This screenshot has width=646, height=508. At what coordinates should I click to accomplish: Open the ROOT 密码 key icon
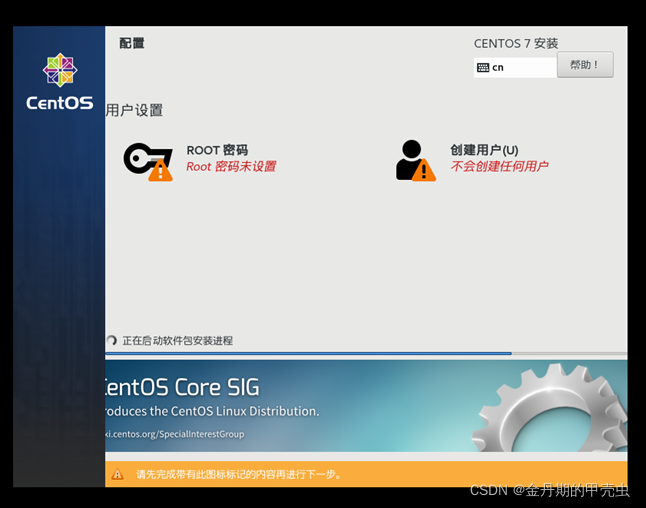(148, 162)
